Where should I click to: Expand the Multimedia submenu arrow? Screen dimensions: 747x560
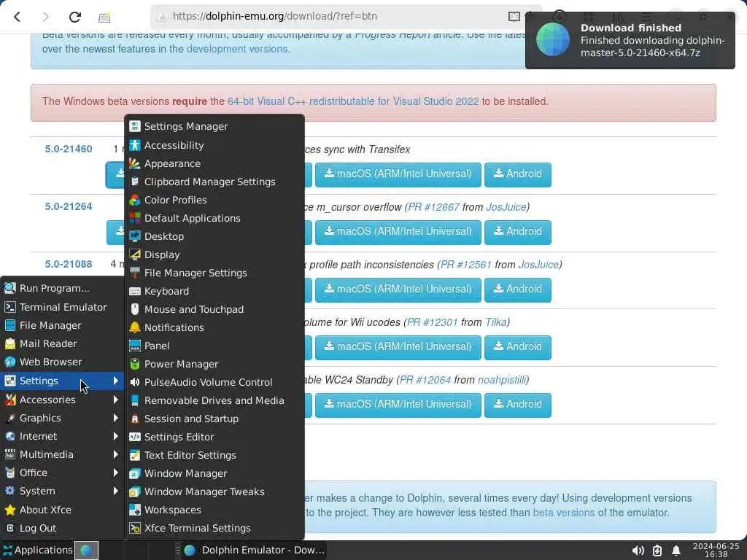click(116, 454)
